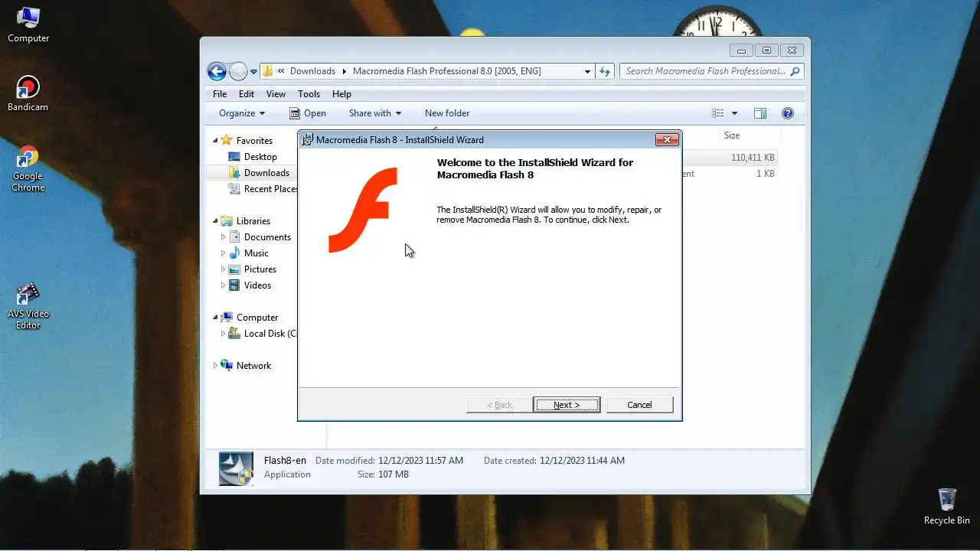
Task: Click the Size column header
Action: coord(732,135)
